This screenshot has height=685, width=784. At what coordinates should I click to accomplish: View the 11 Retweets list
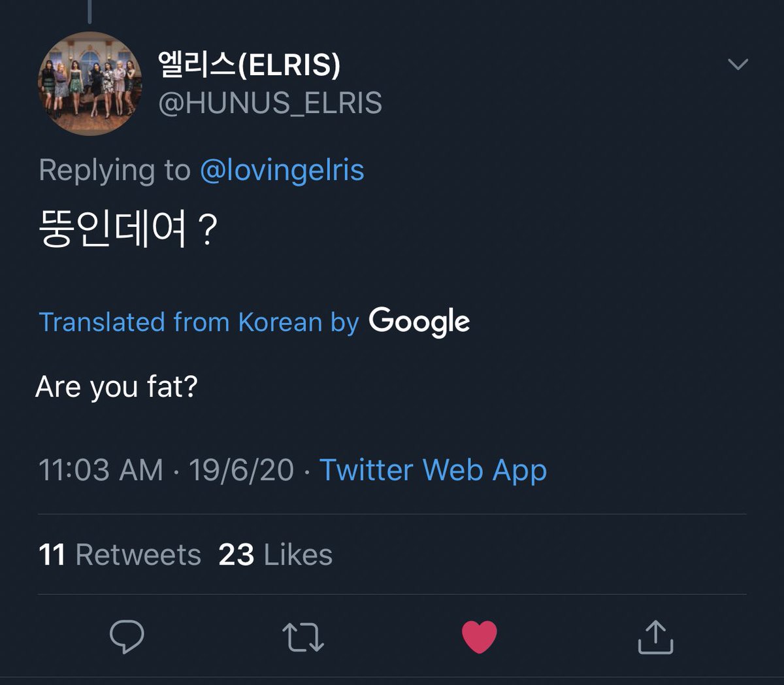point(120,555)
